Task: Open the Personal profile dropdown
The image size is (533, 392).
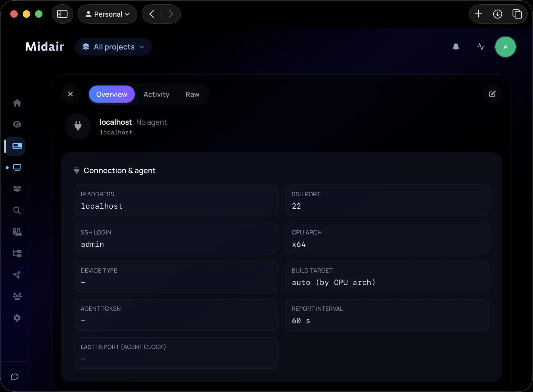Action: (x=107, y=14)
